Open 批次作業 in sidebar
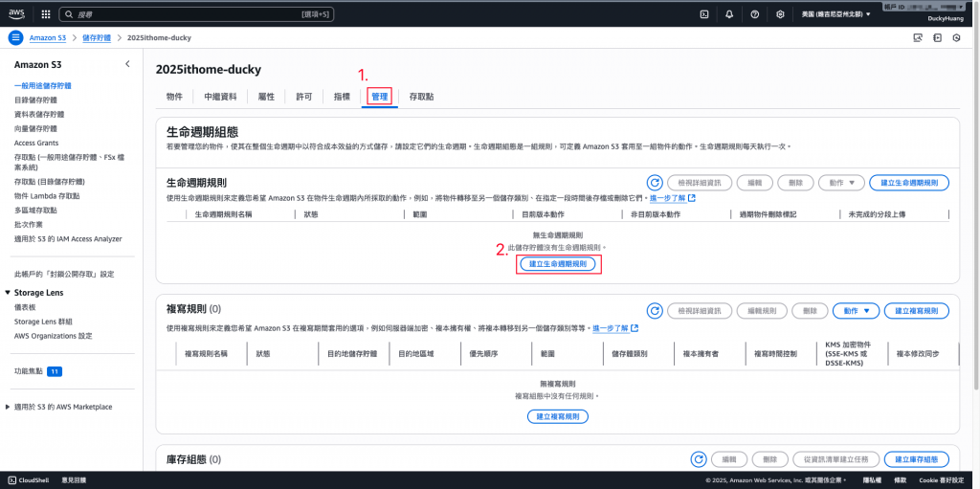The height and width of the screenshot is (489, 980). pos(28,224)
